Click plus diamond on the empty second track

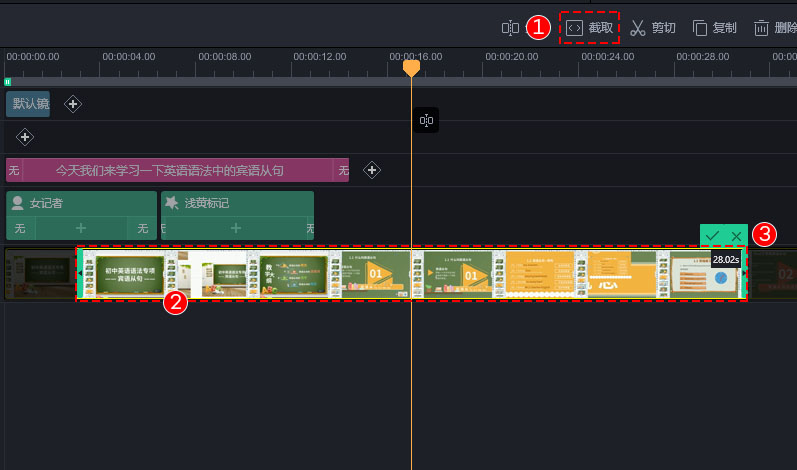click(x=25, y=137)
